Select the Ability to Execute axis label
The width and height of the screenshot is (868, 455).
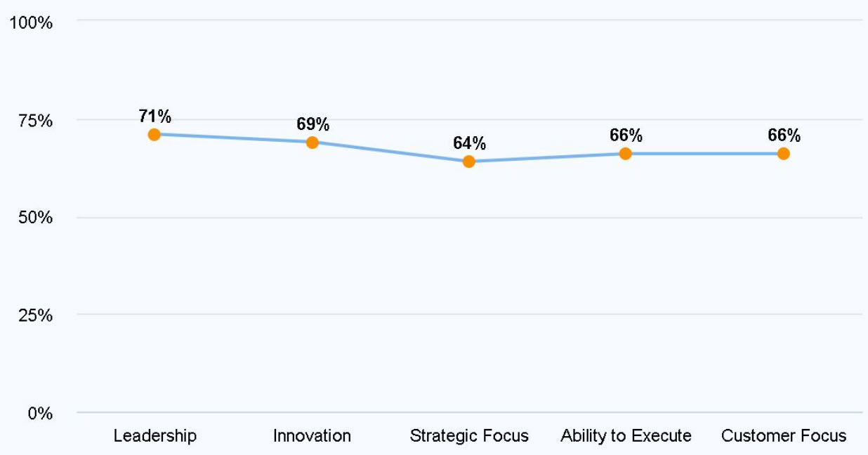click(x=626, y=436)
